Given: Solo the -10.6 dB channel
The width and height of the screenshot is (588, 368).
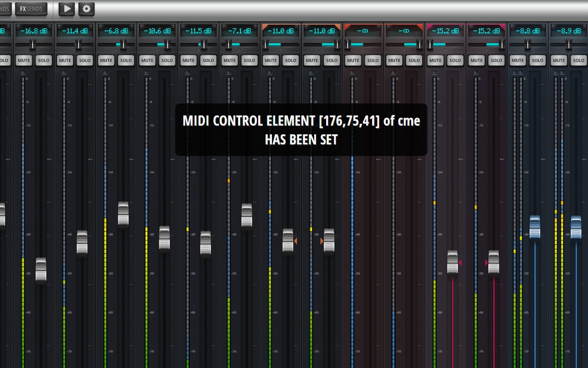Looking at the screenshot, I should [x=167, y=60].
